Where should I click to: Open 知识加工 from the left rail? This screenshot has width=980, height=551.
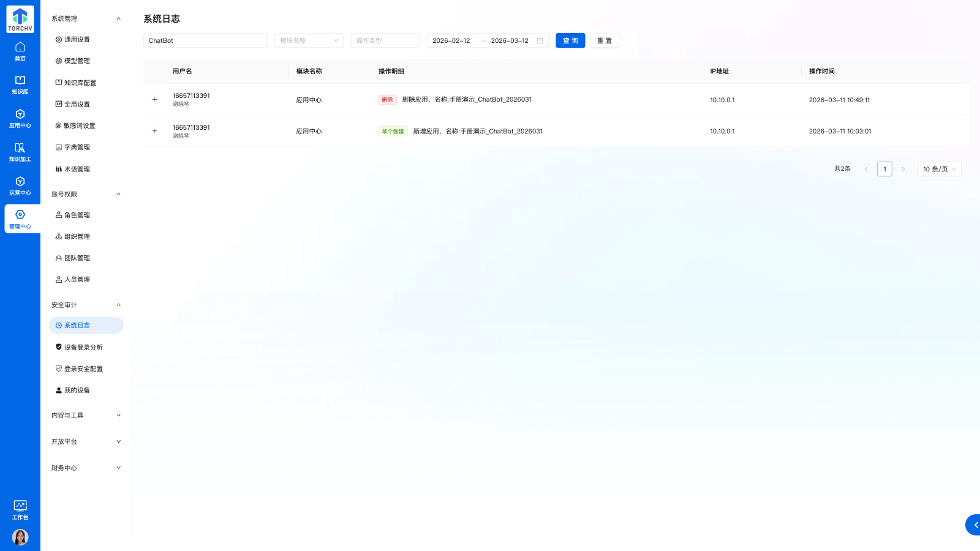click(20, 152)
